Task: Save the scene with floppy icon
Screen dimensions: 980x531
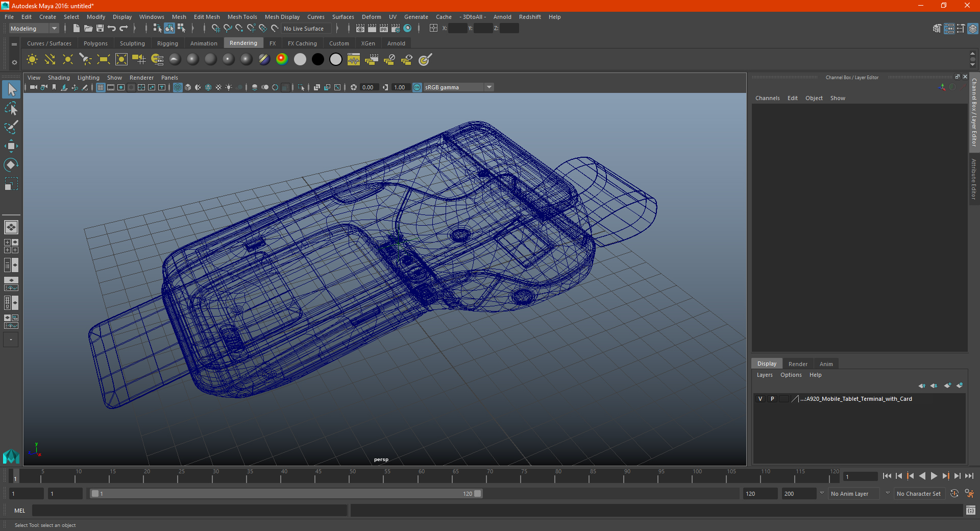Action: 100,29
